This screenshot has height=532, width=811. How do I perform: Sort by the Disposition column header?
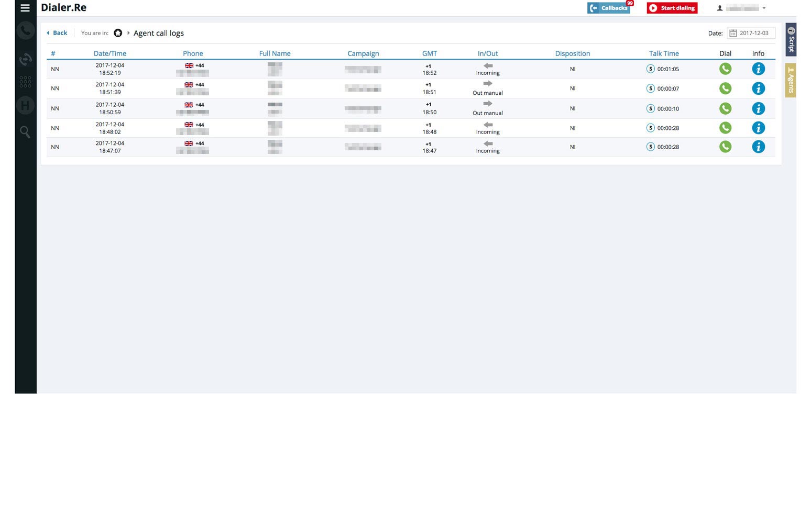(573, 53)
